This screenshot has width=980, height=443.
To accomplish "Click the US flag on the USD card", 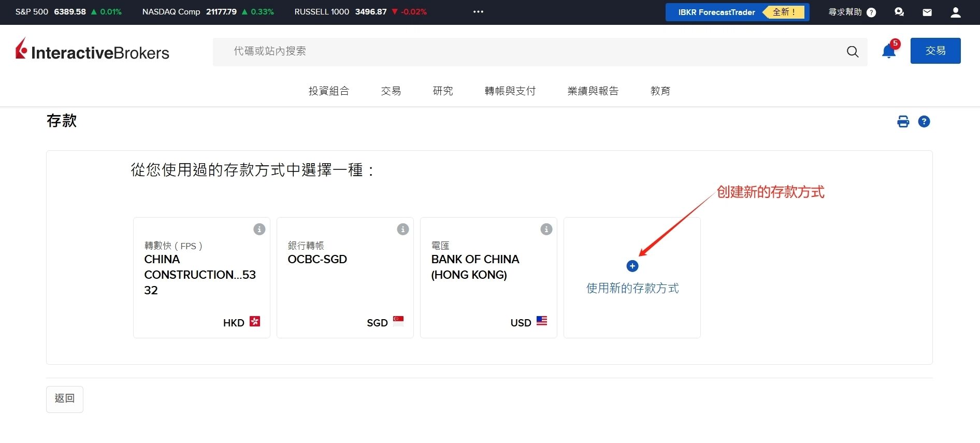I will (542, 321).
